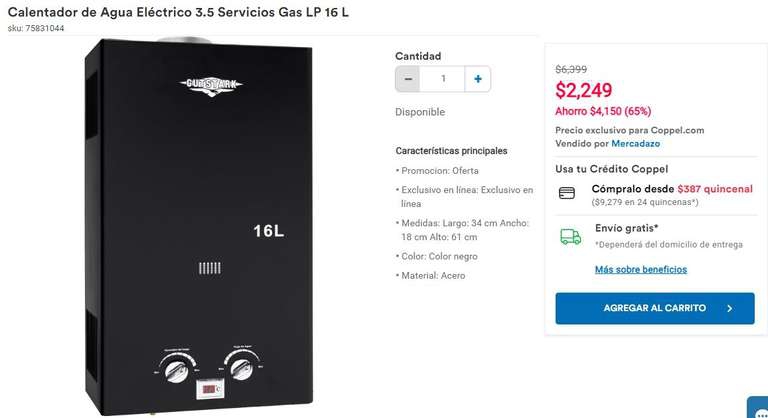Click the green delivery truck icon
Screen dimensions: 768x418
(571, 237)
